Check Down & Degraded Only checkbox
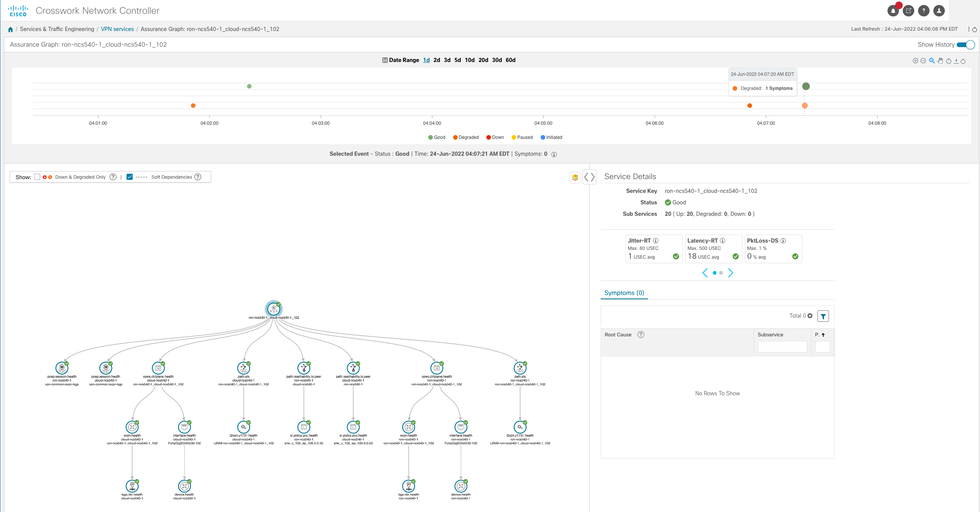Viewport: 980px width, 512px height. point(37,177)
